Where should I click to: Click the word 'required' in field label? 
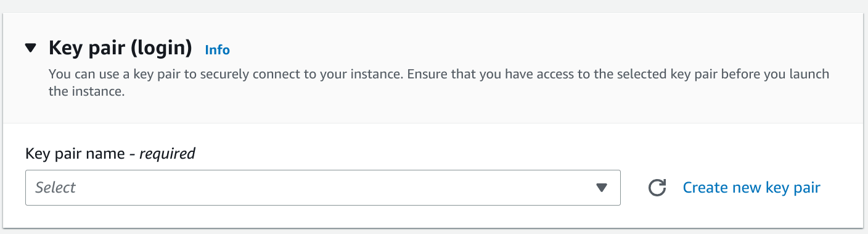coord(167,154)
